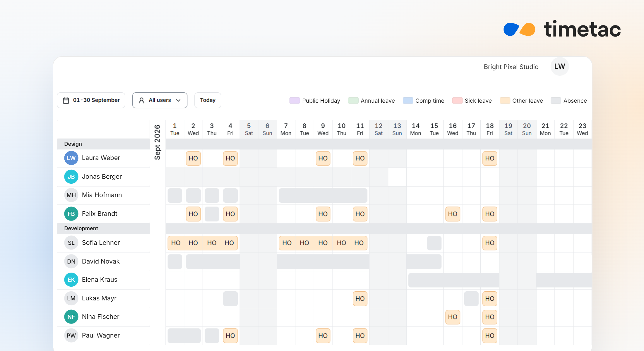Click the Today button
This screenshot has width=644, height=351.
[208, 100]
